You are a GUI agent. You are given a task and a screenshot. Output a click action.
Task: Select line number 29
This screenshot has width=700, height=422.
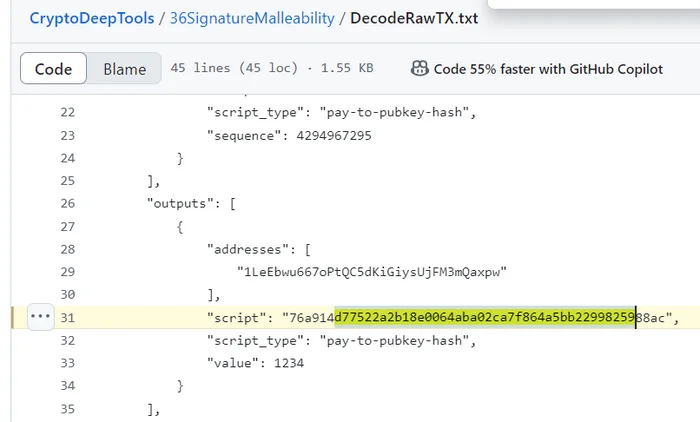click(x=68, y=272)
